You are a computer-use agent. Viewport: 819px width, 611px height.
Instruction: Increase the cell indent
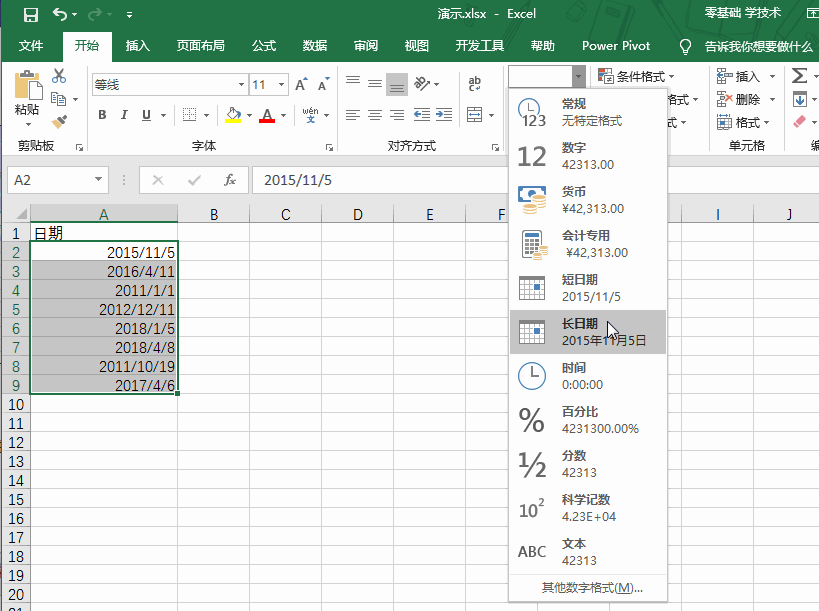click(x=444, y=115)
